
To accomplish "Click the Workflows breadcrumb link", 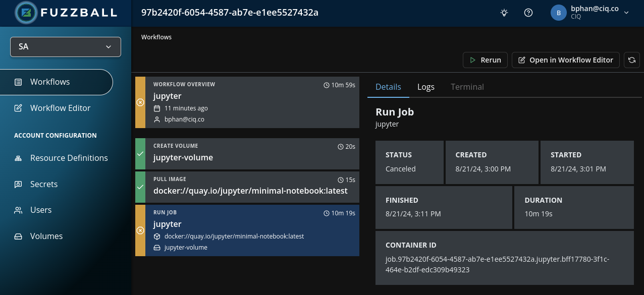I will [156, 37].
